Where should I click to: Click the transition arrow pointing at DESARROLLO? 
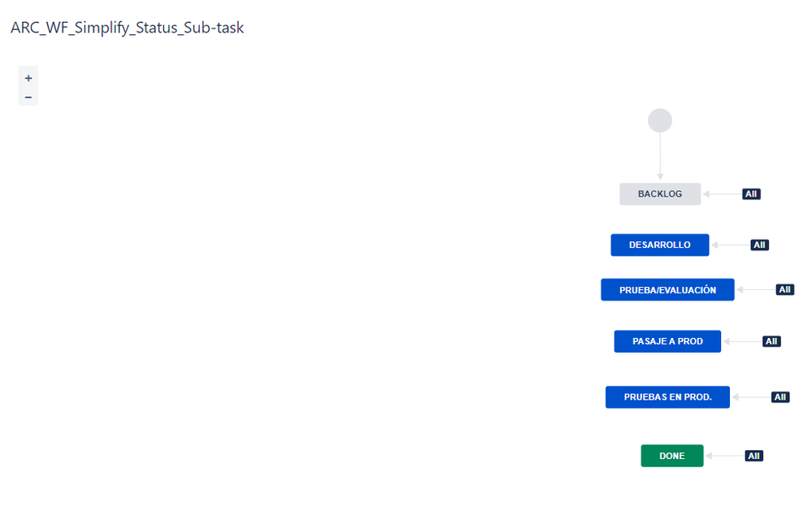tap(731, 245)
